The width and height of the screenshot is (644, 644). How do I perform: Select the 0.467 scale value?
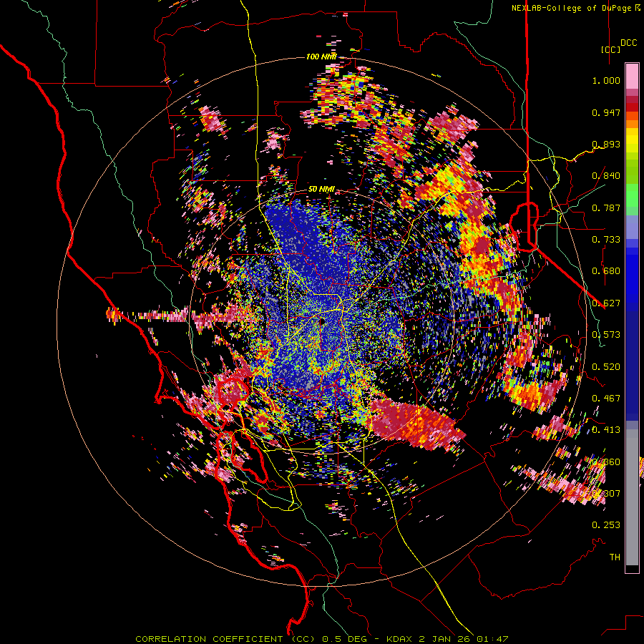606,398
